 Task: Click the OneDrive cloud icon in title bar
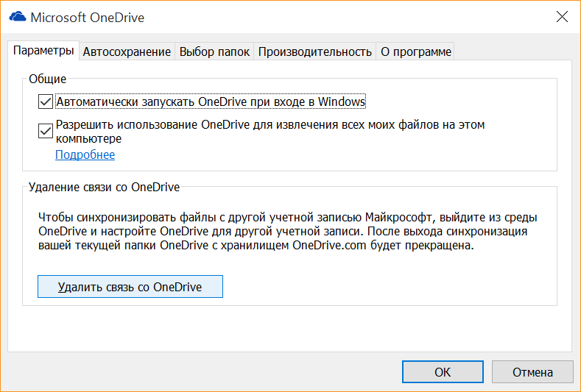[x=18, y=17]
